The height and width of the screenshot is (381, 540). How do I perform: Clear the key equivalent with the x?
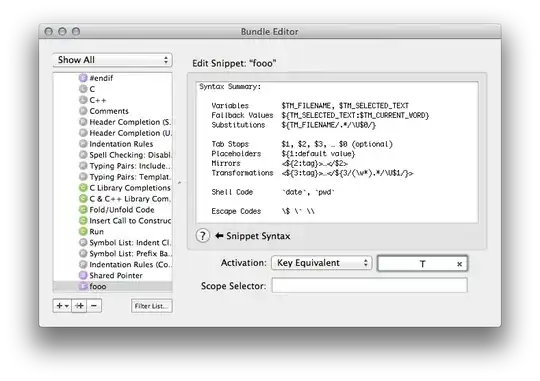click(x=459, y=264)
